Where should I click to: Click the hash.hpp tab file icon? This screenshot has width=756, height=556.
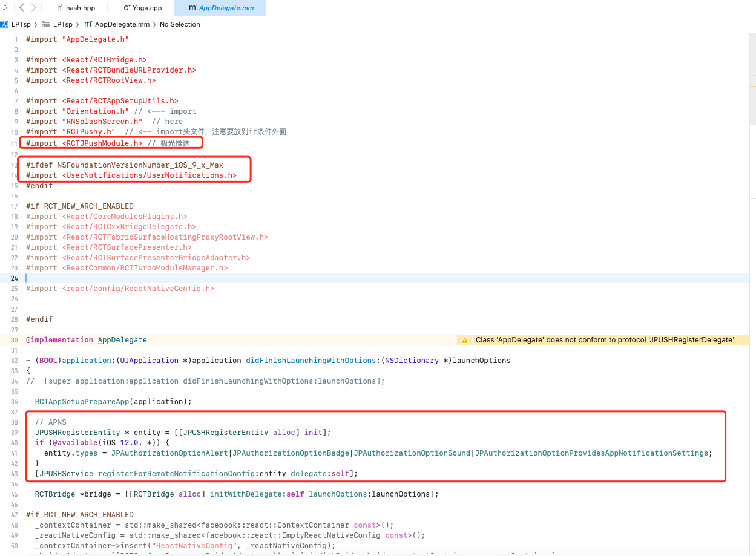[x=60, y=8]
